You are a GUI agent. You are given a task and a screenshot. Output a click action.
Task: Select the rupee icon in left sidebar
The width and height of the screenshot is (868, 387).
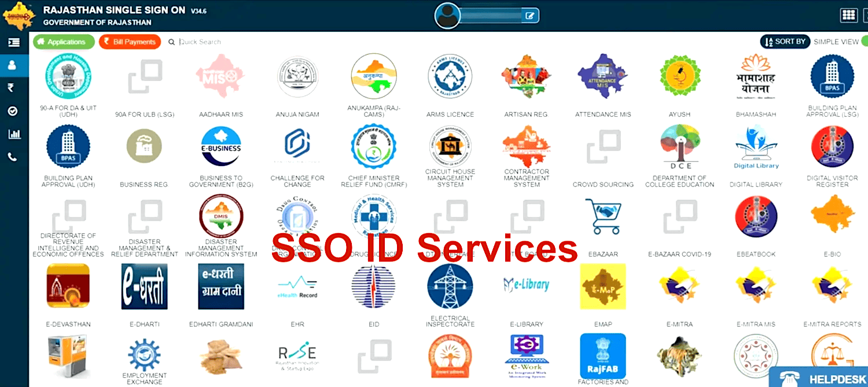(12, 88)
